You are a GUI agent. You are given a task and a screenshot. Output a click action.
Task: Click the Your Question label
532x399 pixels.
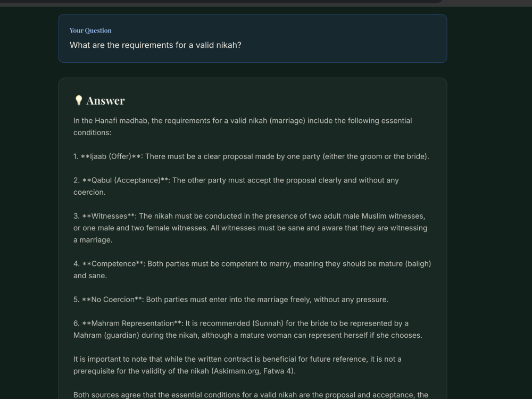click(x=90, y=30)
